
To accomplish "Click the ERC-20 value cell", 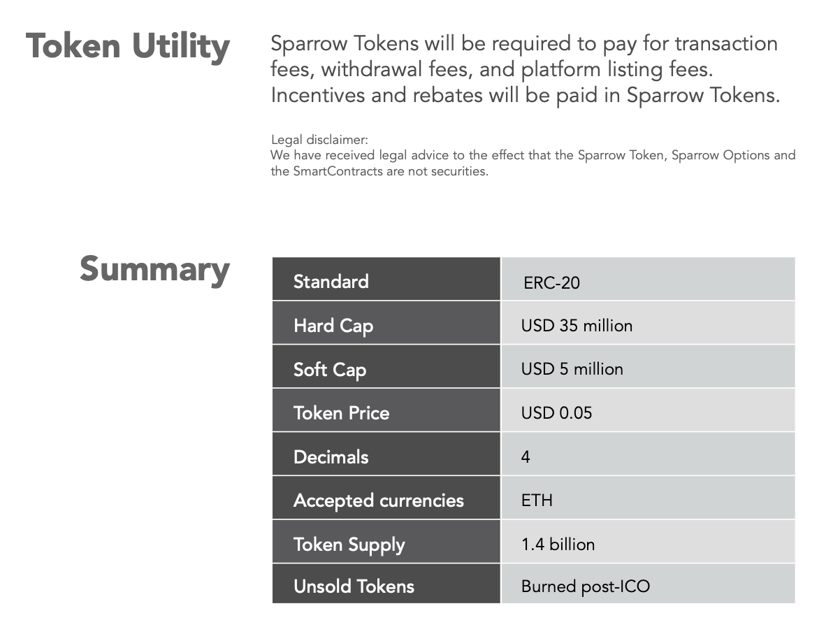I will pos(648,280).
